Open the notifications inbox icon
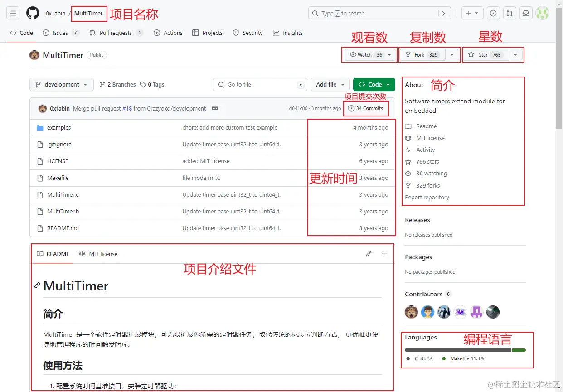 526,13
